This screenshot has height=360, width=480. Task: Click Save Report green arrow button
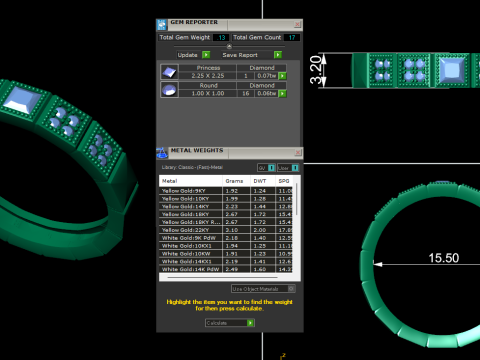278,55
